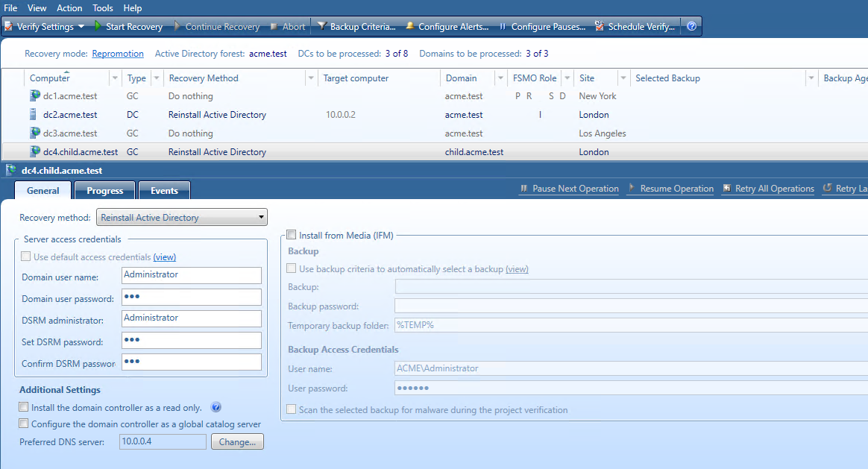Open the Recovery Method column filter dropdown
The height and width of the screenshot is (469, 868).
[310, 78]
